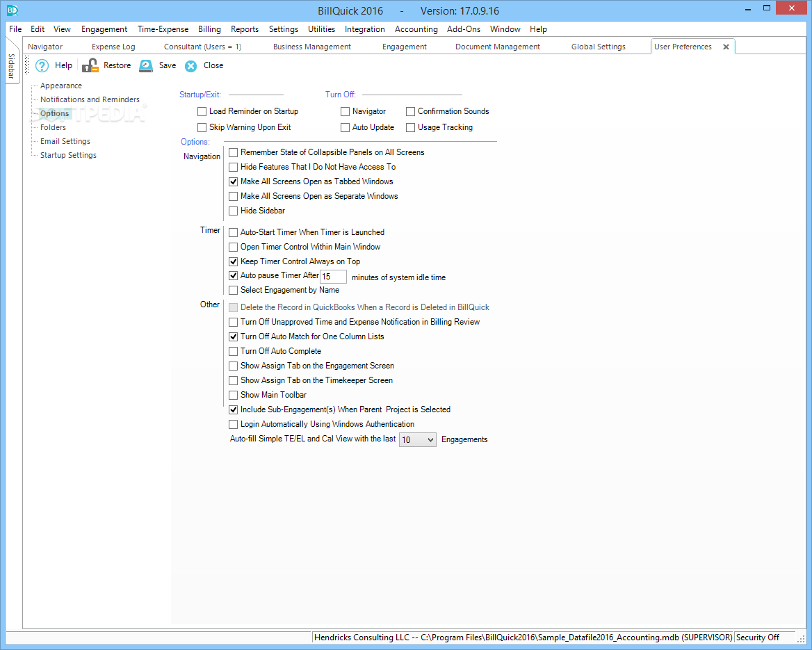Screen dimensions: 812x650
Task: Minimize the BillQuick window
Action: 748,9
